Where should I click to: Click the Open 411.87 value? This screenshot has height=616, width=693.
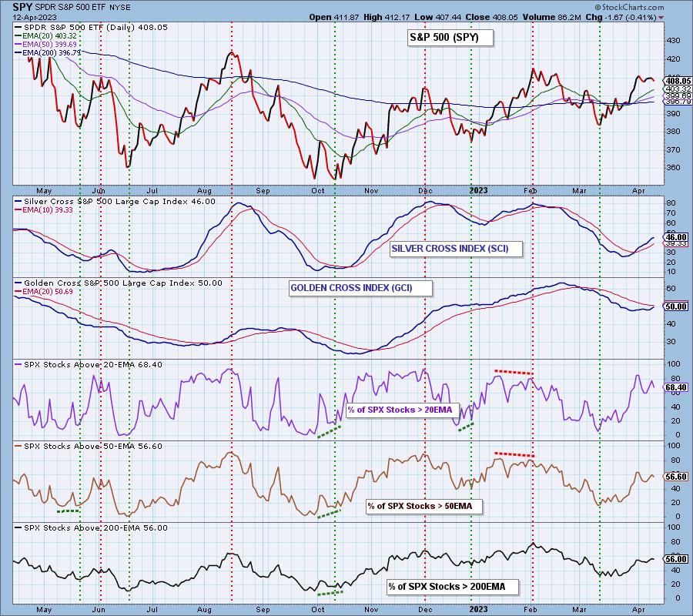coord(333,17)
